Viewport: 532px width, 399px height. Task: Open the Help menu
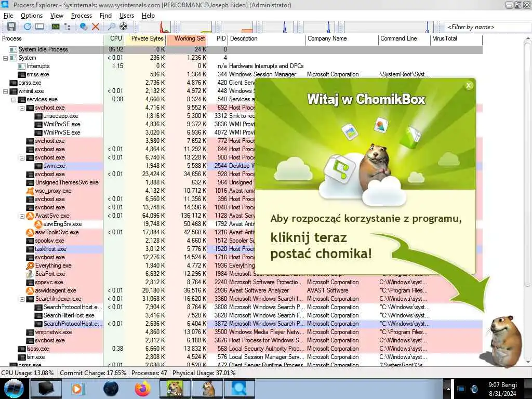tap(148, 16)
